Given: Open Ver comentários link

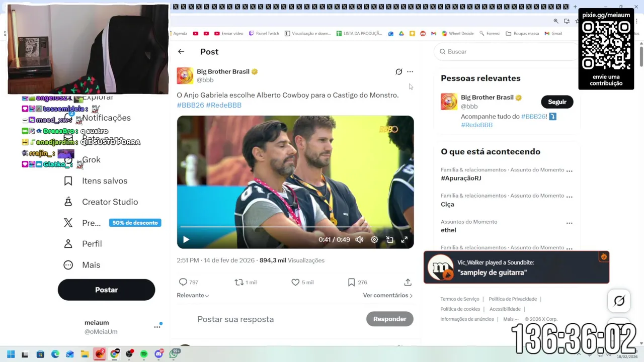Looking at the screenshot, I should pos(388,295).
